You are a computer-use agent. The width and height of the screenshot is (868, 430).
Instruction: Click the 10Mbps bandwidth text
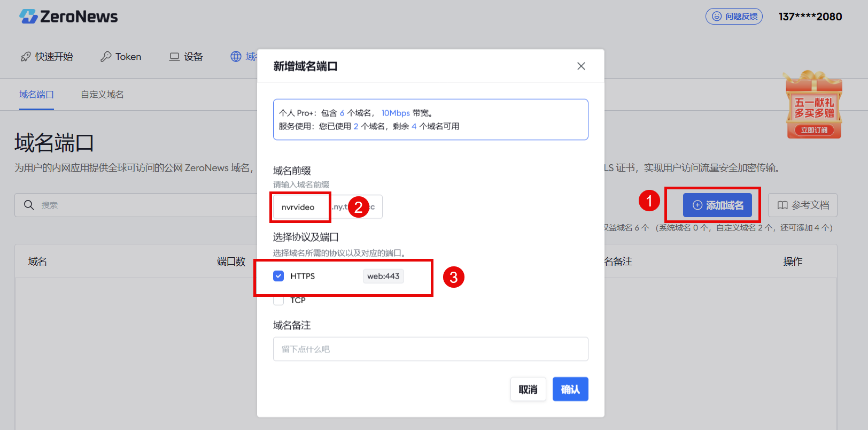click(x=396, y=113)
